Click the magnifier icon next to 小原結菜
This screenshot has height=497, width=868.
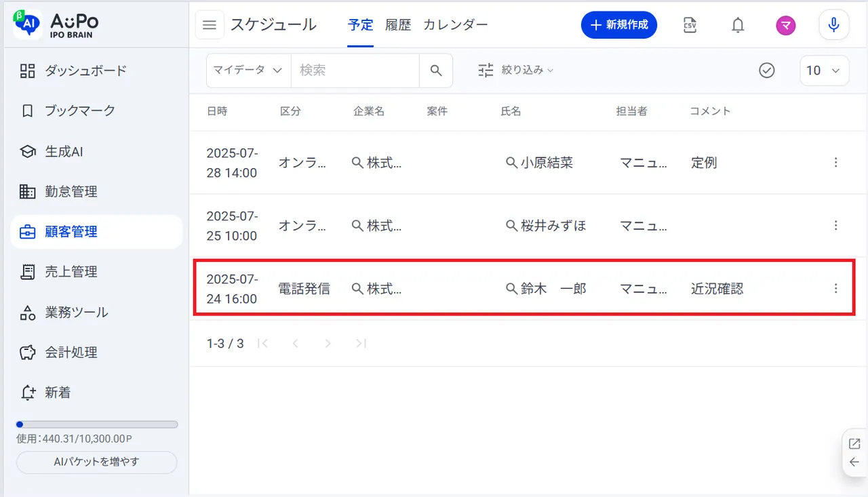click(x=512, y=163)
